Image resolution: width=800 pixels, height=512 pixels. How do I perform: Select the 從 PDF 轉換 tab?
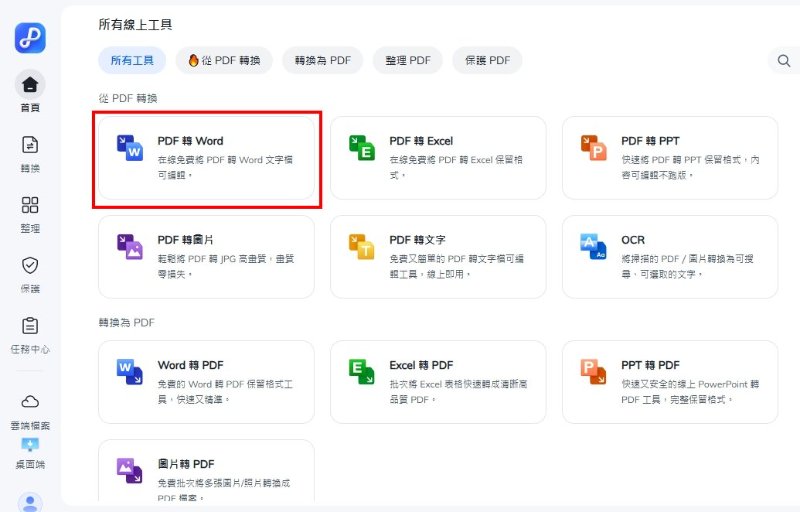pos(224,61)
